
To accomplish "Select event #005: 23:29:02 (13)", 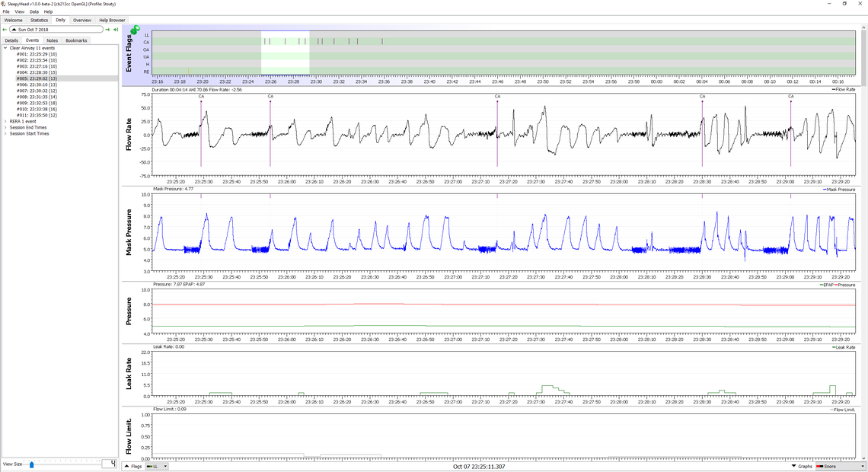I will 37,78.
